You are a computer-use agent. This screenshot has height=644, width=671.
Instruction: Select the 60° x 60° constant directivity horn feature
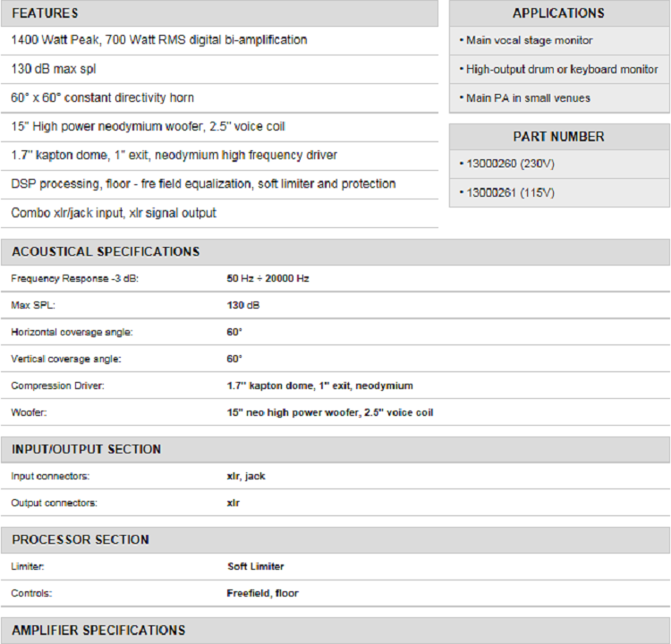(x=103, y=97)
